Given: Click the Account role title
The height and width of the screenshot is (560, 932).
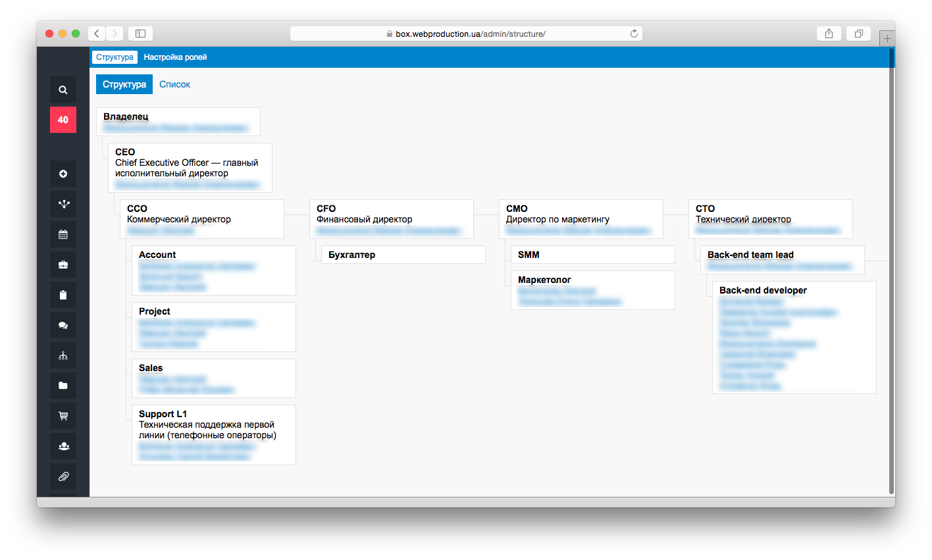Looking at the screenshot, I should (157, 255).
